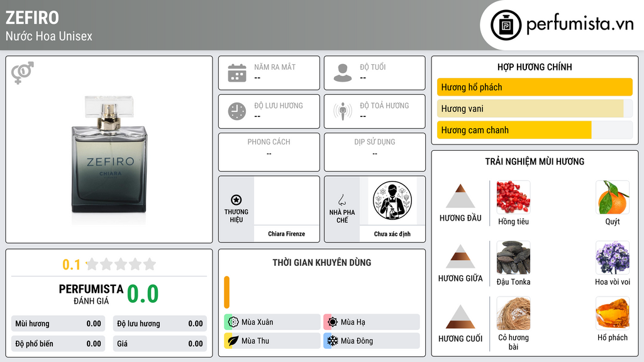Select the Hồng tiêu note thumbnail
Viewport: 644px width, 362px height.
click(x=513, y=197)
